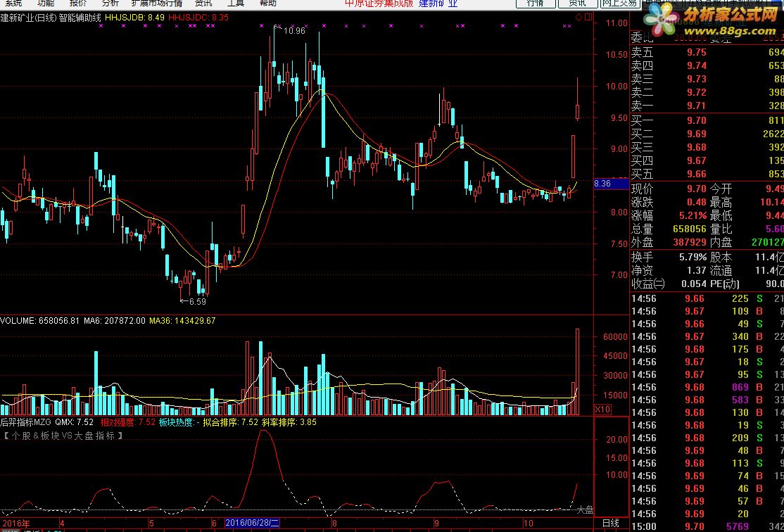The image size is (784, 532).
Task: Click the 14:56 tick with volume 340
Action: coord(707,336)
